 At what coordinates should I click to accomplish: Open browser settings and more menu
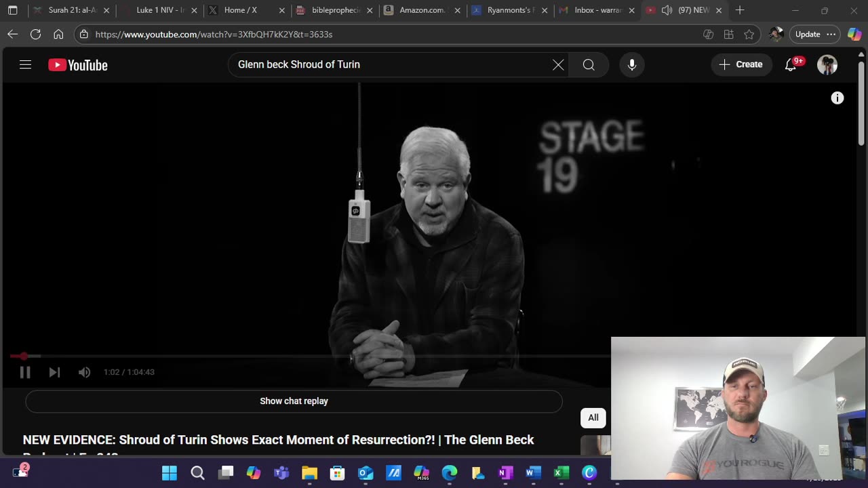pyautogui.click(x=831, y=34)
